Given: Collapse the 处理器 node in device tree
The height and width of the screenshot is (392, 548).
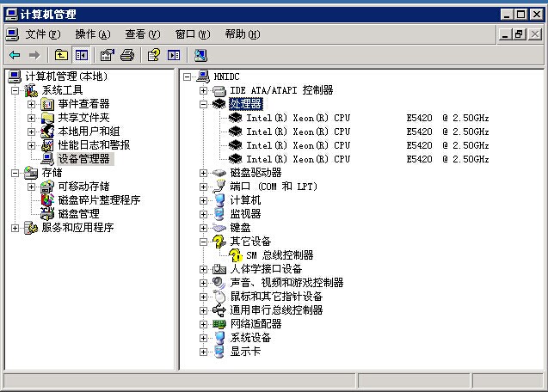Looking at the screenshot, I should [x=204, y=104].
